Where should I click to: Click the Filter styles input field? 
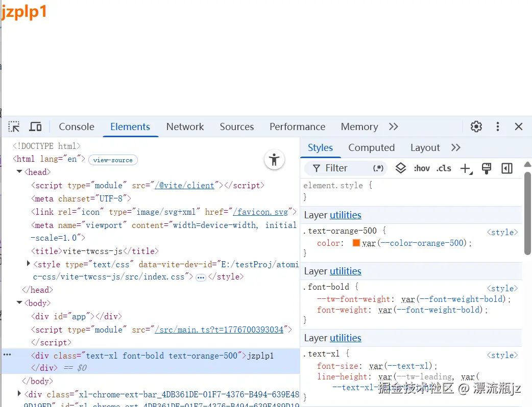coord(346,168)
